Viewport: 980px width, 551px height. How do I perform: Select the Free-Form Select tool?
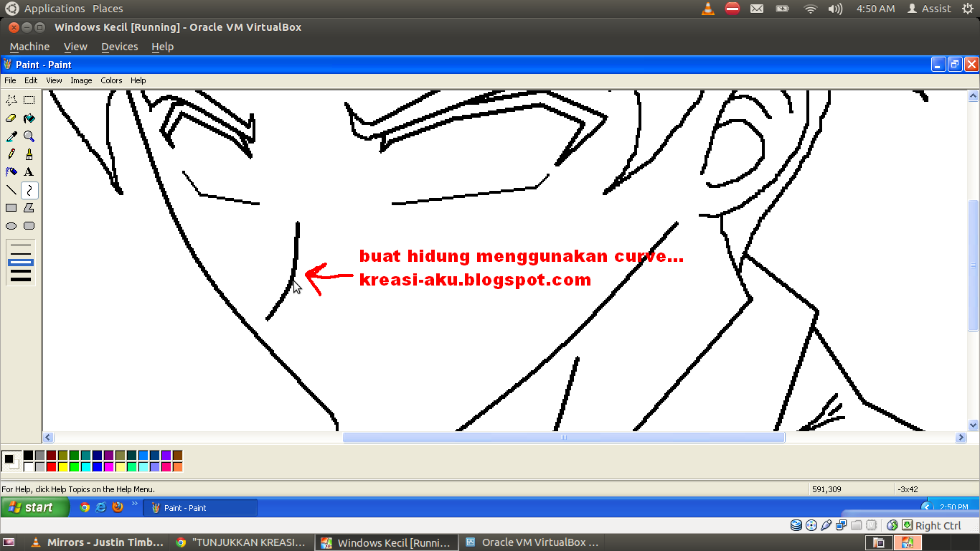(11, 100)
